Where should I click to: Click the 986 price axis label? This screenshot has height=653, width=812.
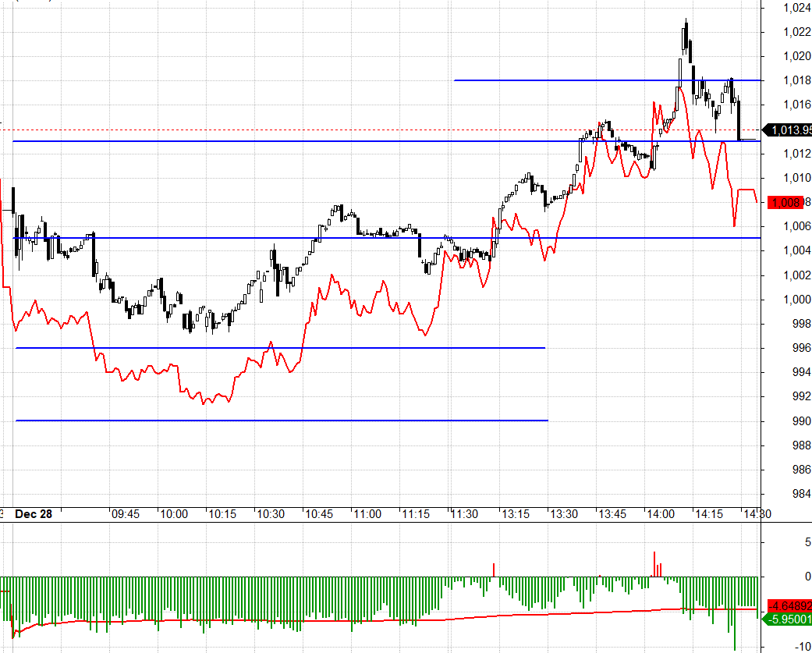pyautogui.click(x=802, y=469)
